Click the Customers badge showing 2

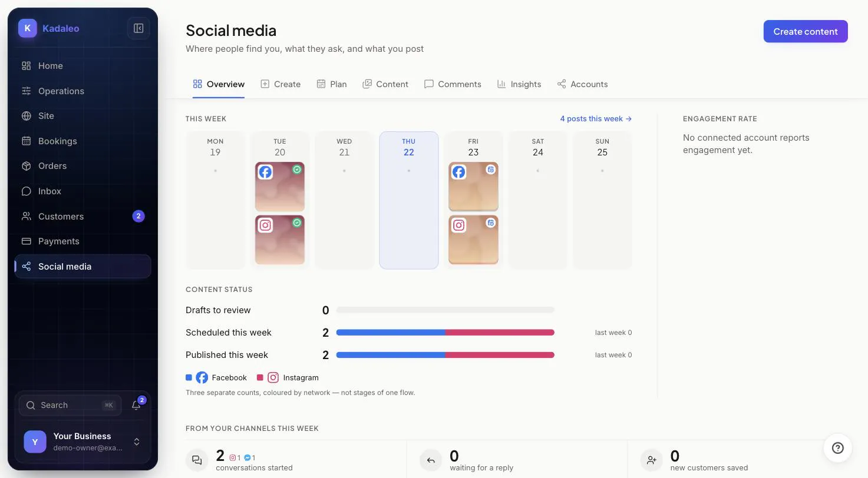138,216
